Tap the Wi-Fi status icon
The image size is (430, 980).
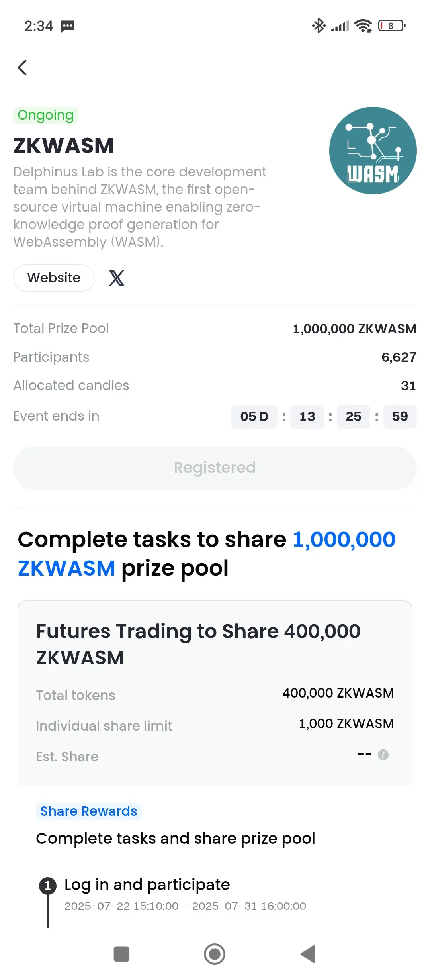(x=363, y=26)
